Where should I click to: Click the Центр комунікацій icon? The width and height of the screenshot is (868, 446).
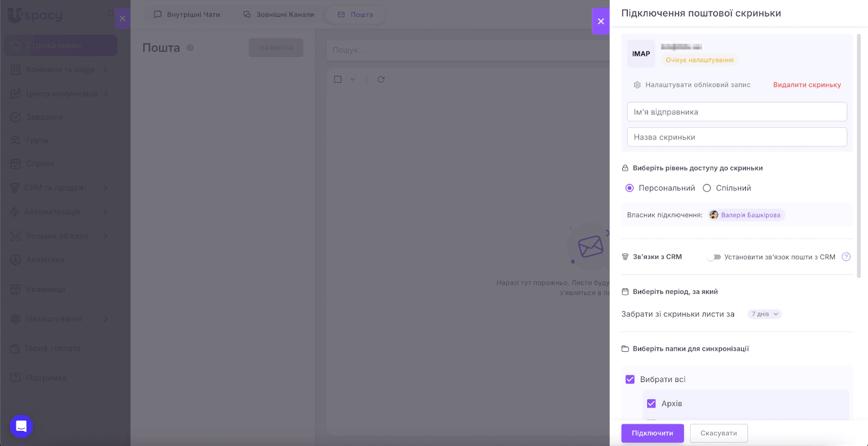(16, 94)
